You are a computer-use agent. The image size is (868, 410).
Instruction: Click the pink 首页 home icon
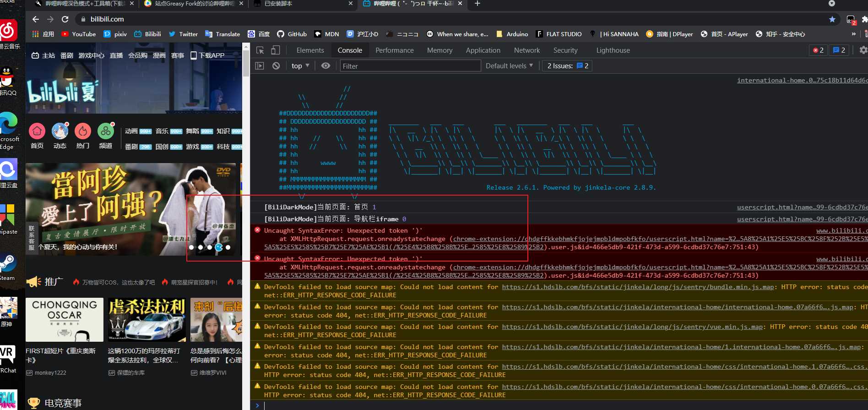(x=37, y=131)
